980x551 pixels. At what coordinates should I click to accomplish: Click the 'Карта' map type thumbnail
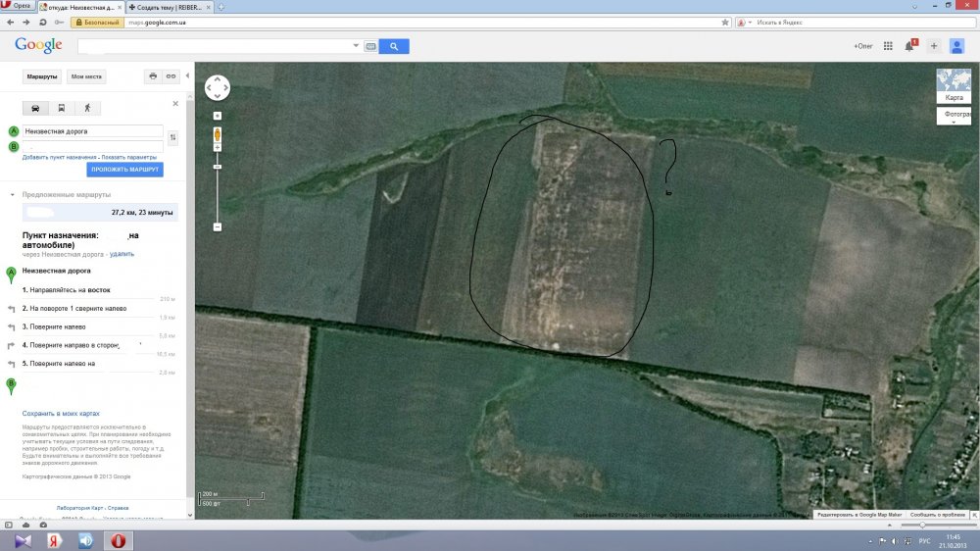click(954, 86)
